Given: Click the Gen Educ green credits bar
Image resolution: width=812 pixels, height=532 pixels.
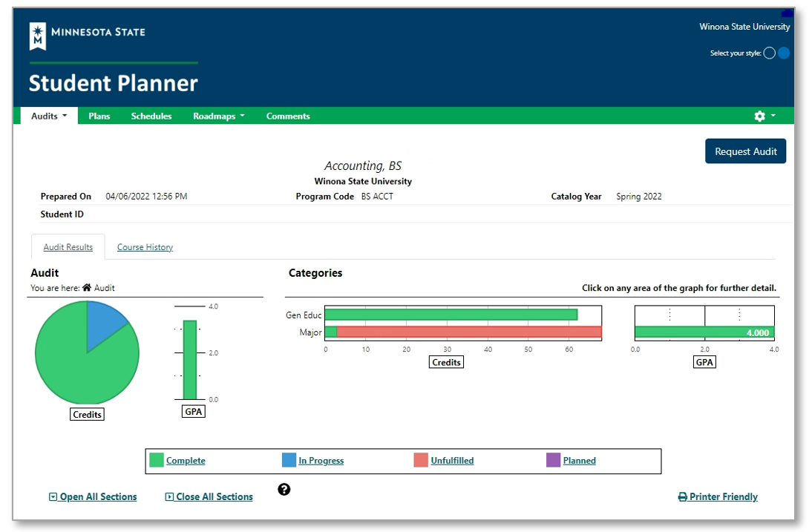Looking at the screenshot, I should tap(451, 315).
